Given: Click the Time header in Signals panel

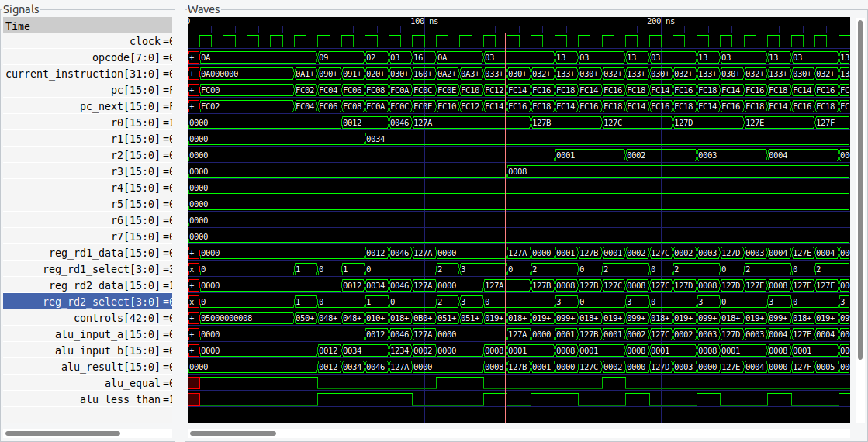Looking at the screenshot, I should 88,26.
